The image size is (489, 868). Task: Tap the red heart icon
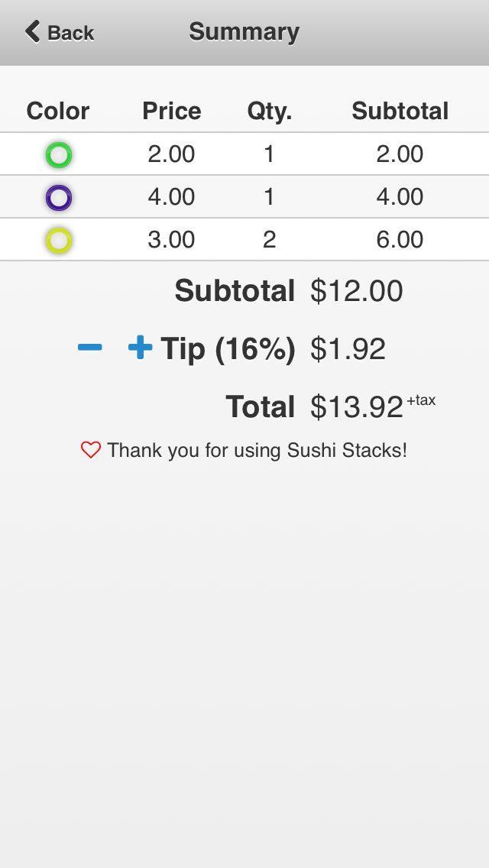tap(91, 450)
